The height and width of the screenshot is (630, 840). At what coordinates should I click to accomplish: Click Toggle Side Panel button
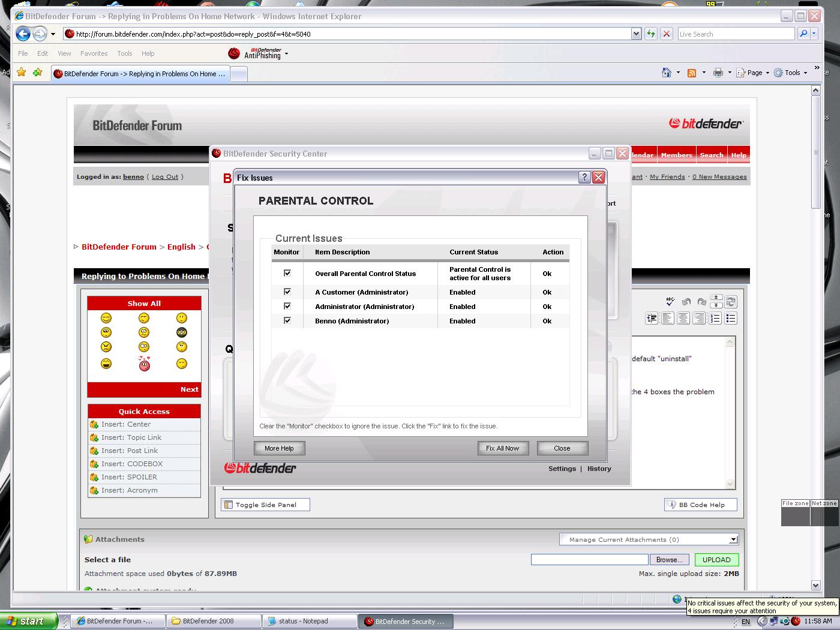tap(265, 505)
